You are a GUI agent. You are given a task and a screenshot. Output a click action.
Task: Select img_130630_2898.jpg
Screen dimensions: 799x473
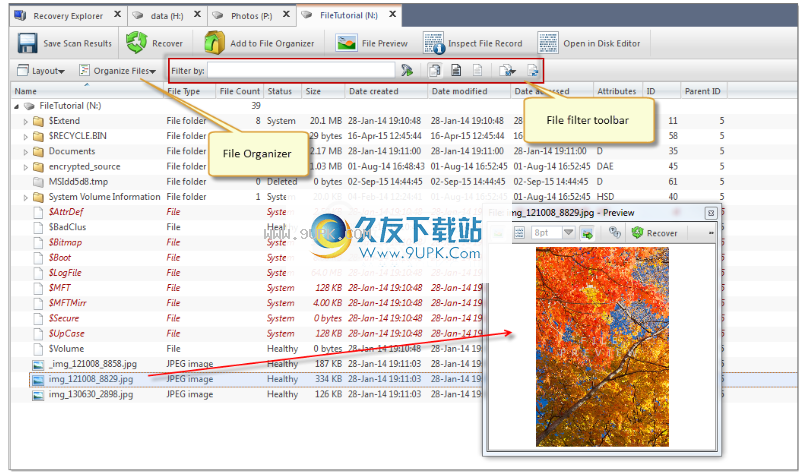(x=91, y=395)
